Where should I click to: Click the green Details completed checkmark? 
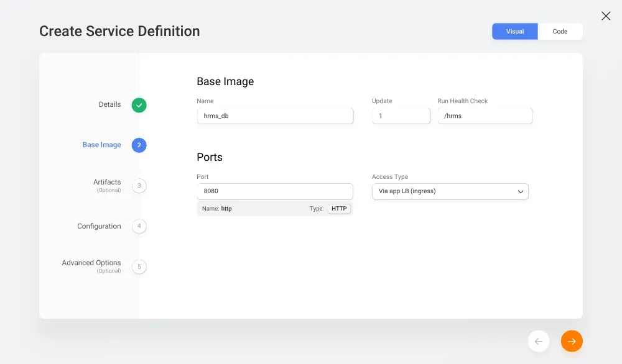(139, 106)
